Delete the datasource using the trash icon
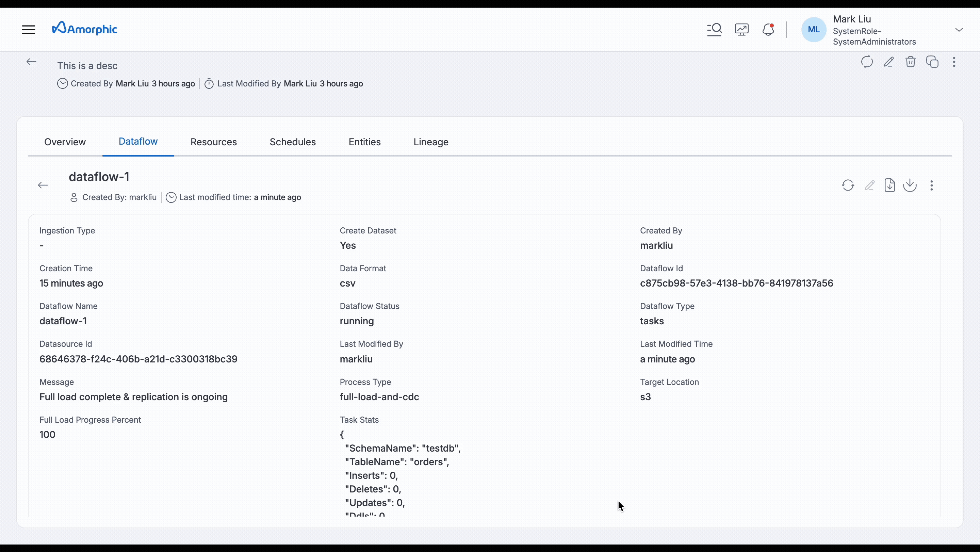Image resolution: width=980 pixels, height=552 pixels. (x=910, y=62)
